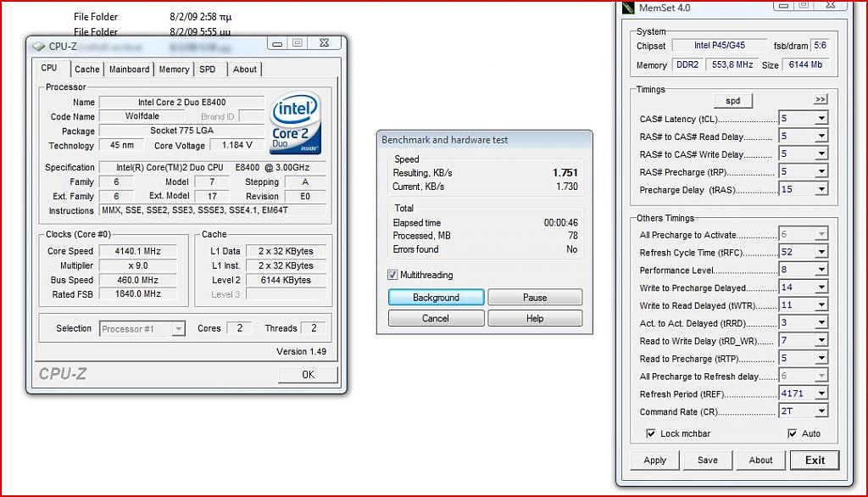Screen dimensions: 868x497
Task: Toggle the Multithreading checkbox
Action: tap(392, 275)
